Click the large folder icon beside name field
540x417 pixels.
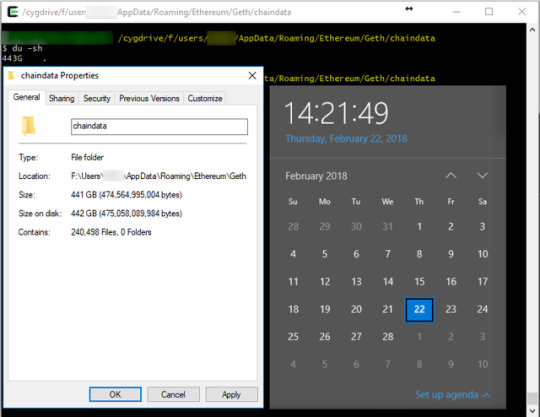[x=29, y=126]
